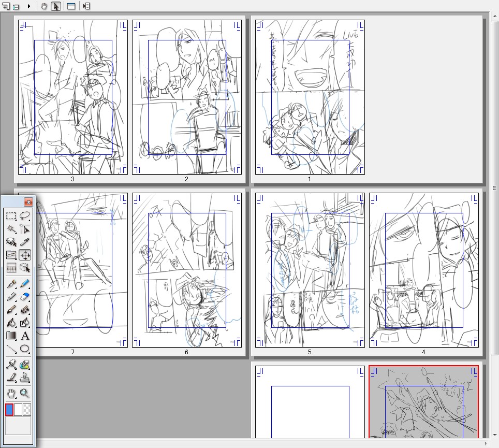Click the page window view toolbar icon
This screenshot has width=499, height=448.
pyautogui.click(x=71, y=6)
